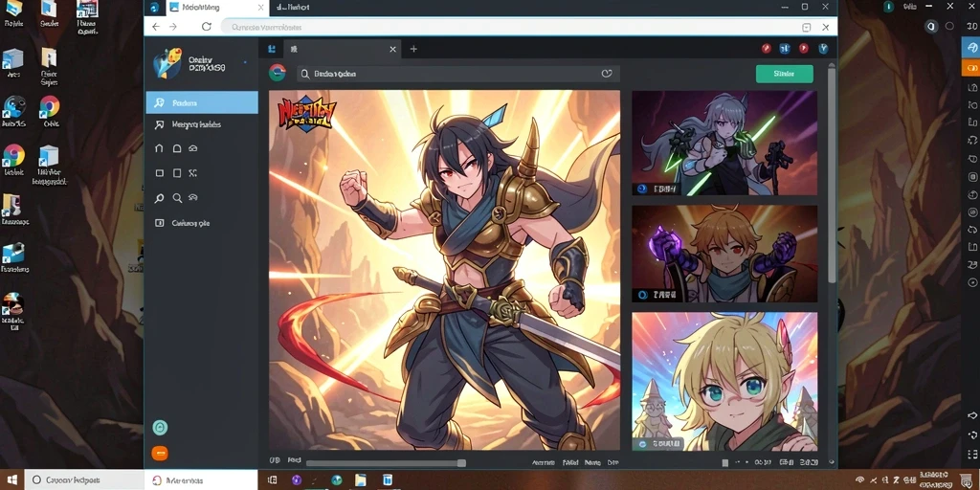Viewport: 980px width, 490px height.
Task: Select the highlighted blue sidebar item
Action: tap(202, 102)
